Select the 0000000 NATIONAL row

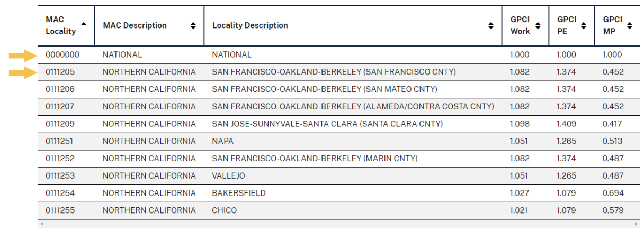coord(339,54)
